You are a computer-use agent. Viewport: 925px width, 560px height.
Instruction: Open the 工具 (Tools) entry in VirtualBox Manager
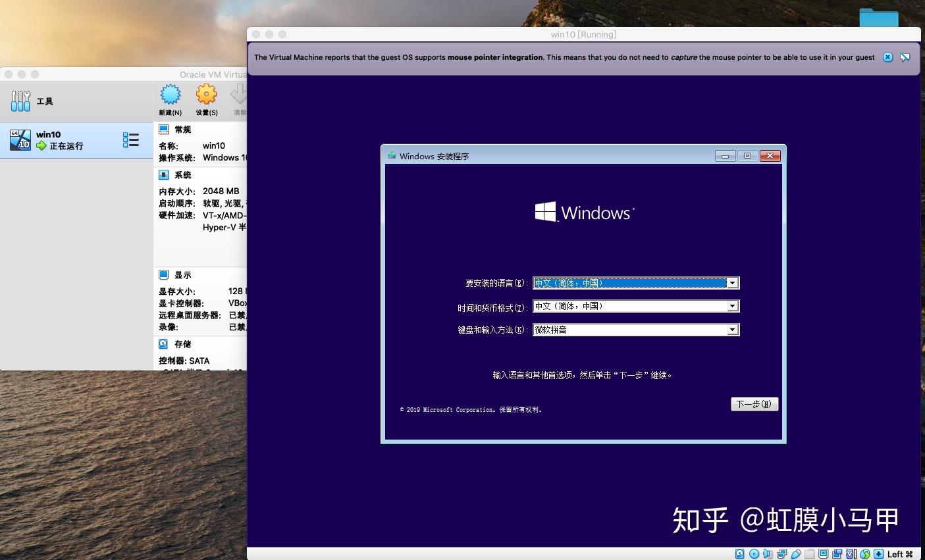click(76, 101)
